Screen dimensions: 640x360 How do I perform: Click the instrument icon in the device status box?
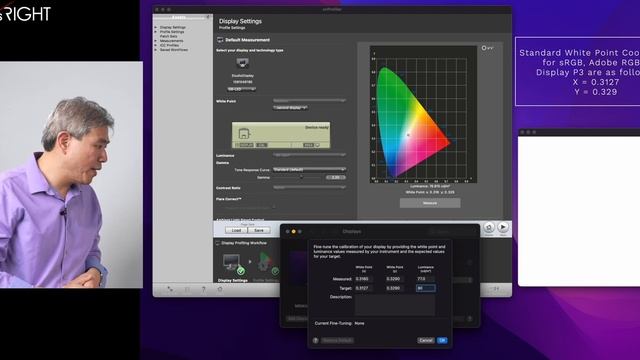coord(244,133)
